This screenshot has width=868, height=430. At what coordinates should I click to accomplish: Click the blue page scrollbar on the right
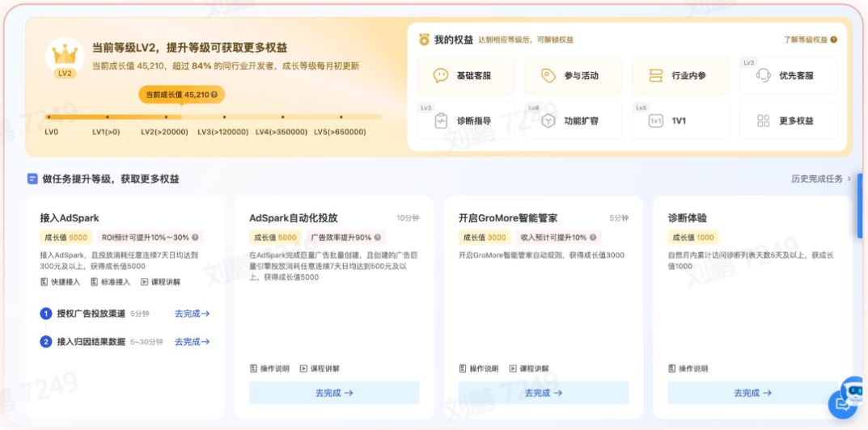860,206
